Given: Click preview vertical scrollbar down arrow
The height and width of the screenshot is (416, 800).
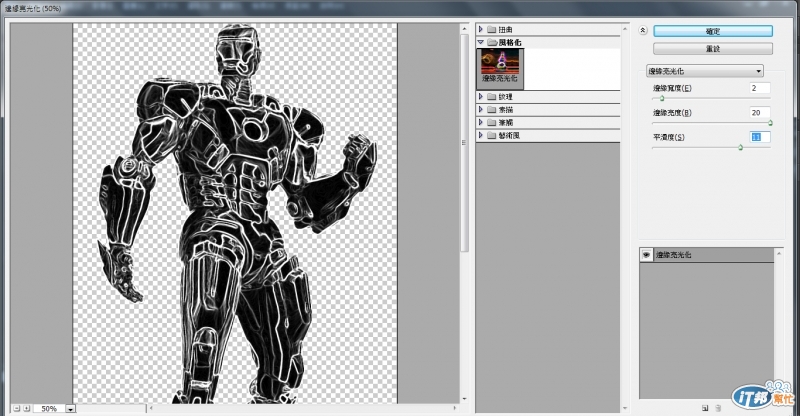Looking at the screenshot, I should 464,399.
